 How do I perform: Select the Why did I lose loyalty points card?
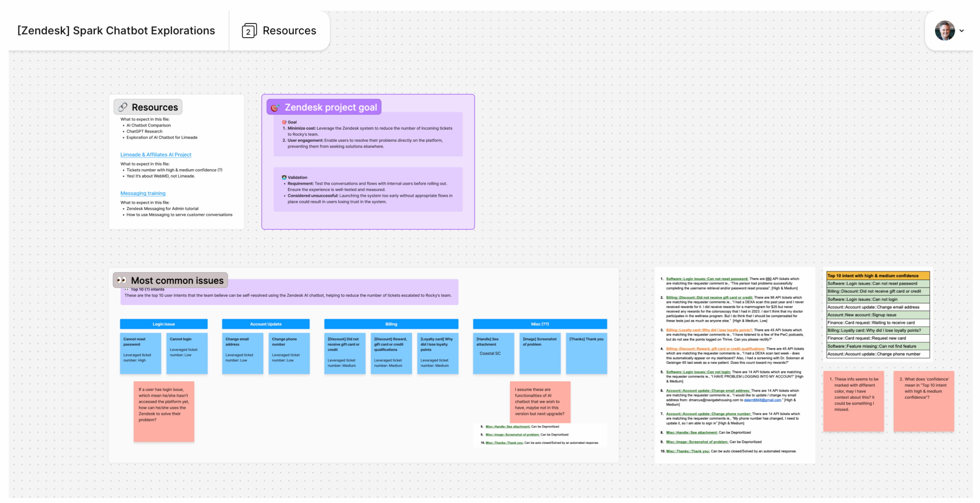[438, 353]
